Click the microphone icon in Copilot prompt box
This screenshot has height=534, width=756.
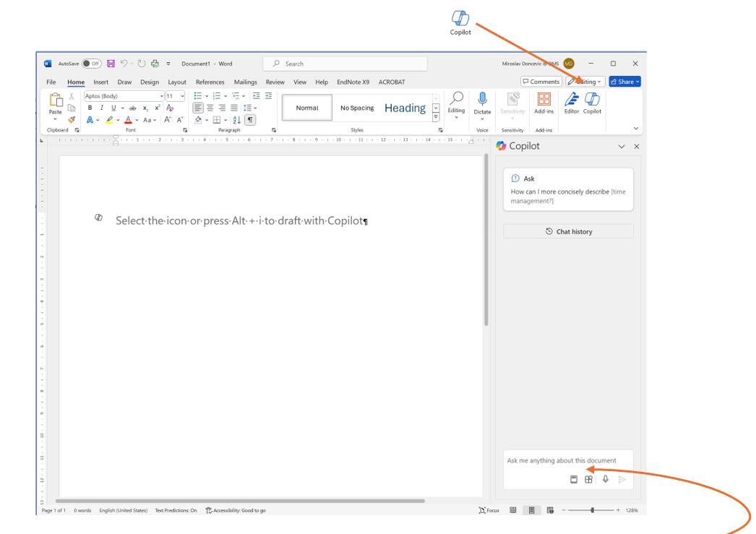coord(606,479)
